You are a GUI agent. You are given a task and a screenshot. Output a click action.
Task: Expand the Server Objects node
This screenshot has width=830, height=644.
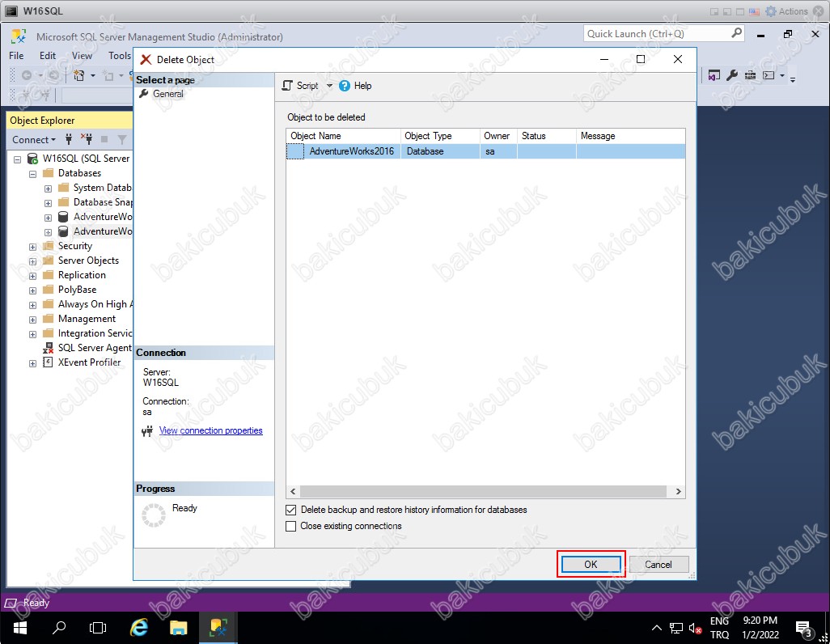33,261
